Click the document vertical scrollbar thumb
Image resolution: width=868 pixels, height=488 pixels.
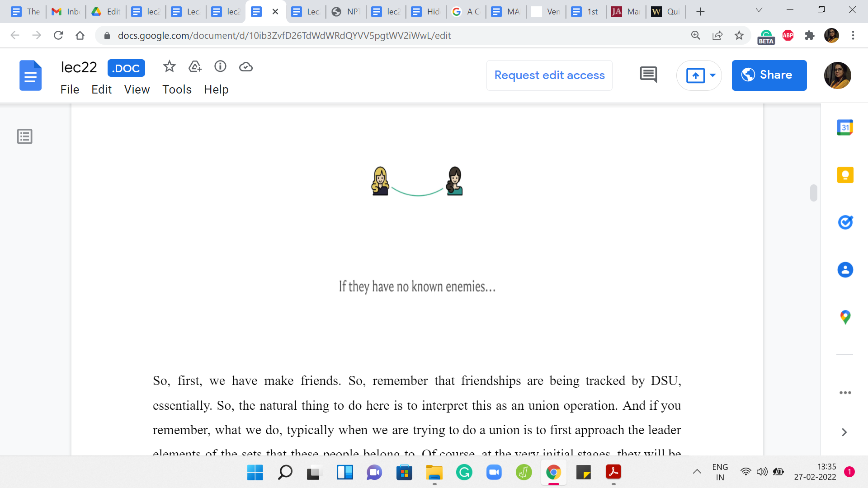pos(813,193)
